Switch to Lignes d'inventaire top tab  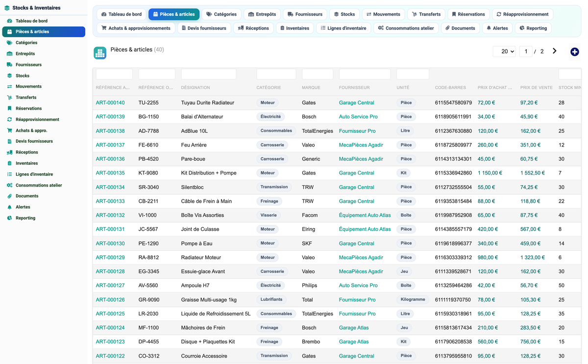343,28
